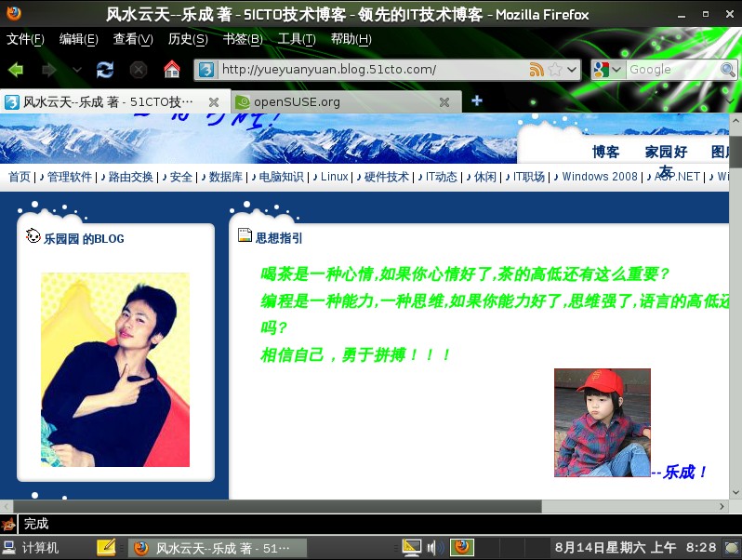Click the Google search magnifier icon
Image resolution: width=742 pixels, height=560 pixels.
(728, 70)
